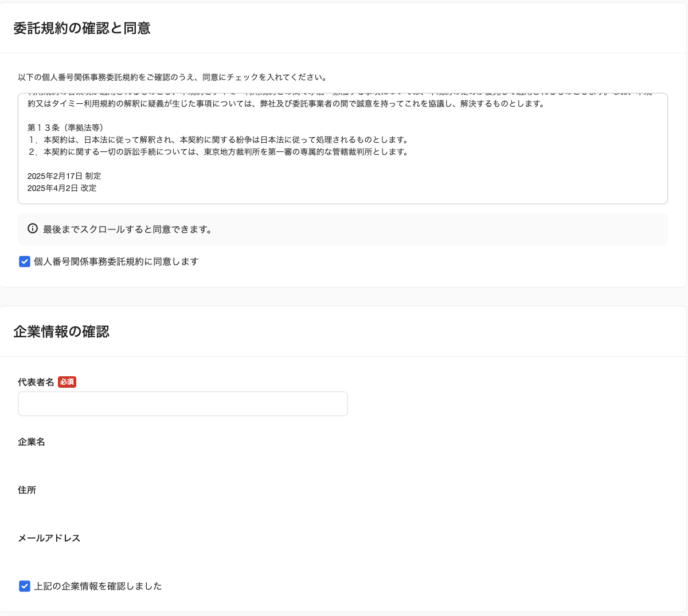Click the info icon beside the scroll notice

(33, 229)
